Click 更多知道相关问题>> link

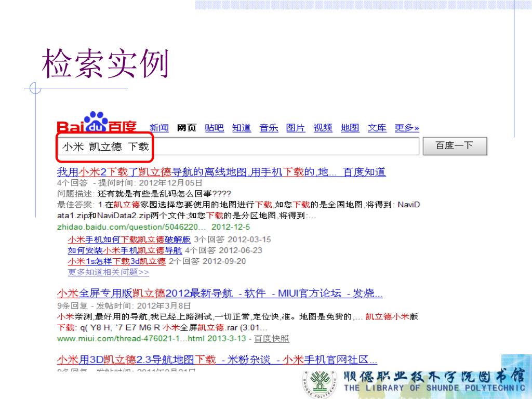[x=108, y=272]
